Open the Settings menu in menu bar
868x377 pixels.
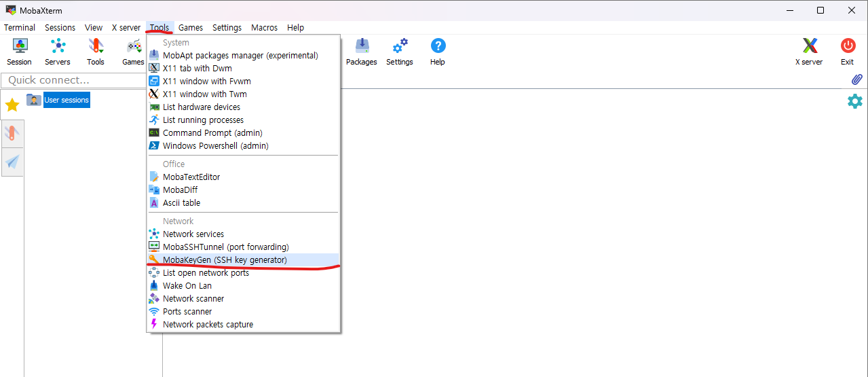[227, 28]
